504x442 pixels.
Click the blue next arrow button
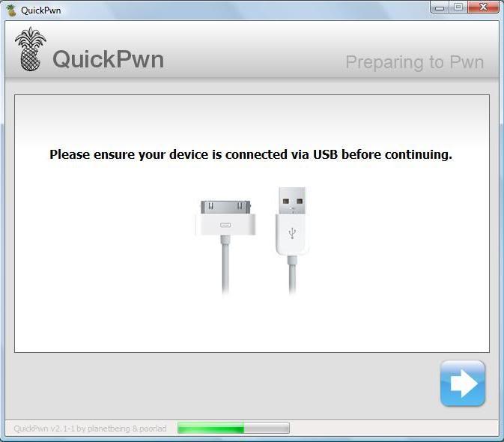coord(463,383)
